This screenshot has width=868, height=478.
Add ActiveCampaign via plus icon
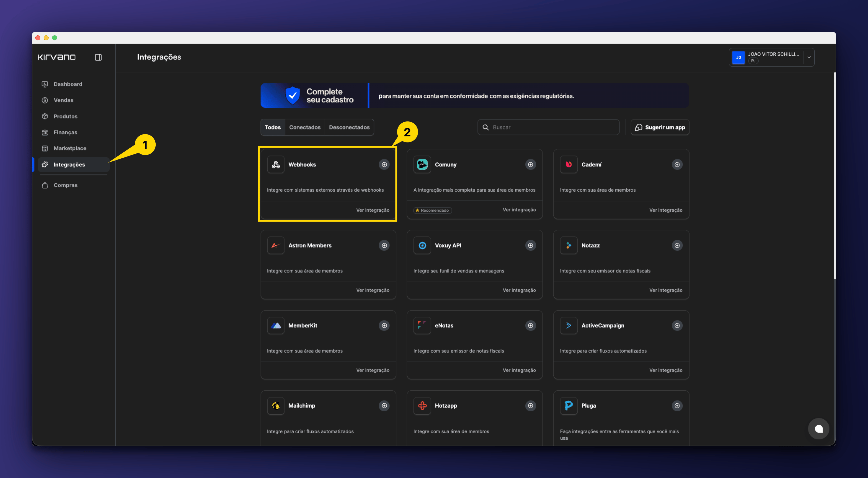pos(677,326)
